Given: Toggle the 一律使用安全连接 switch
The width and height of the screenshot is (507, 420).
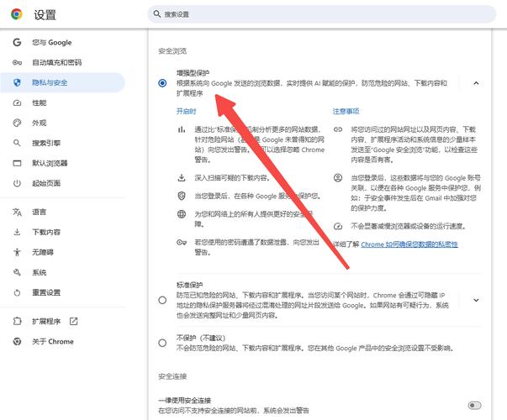Looking at the screenshot, I should (474, 405).
